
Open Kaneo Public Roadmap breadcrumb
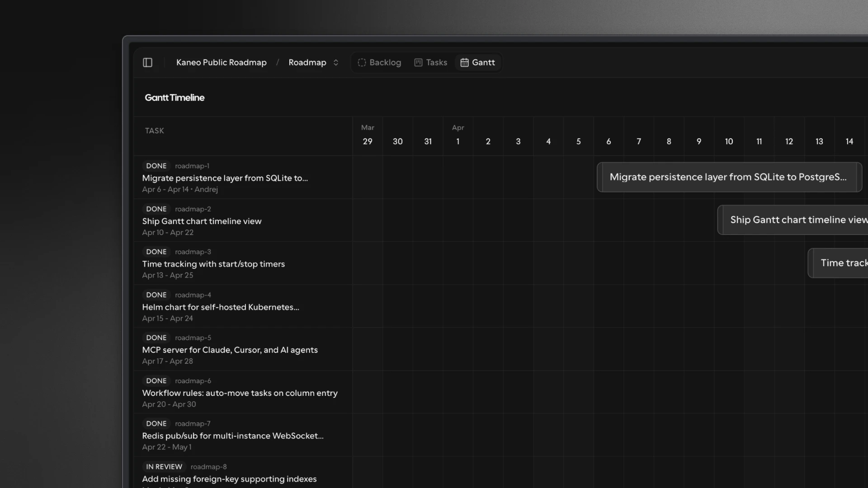pyautogui.click(x=222, y=62)
